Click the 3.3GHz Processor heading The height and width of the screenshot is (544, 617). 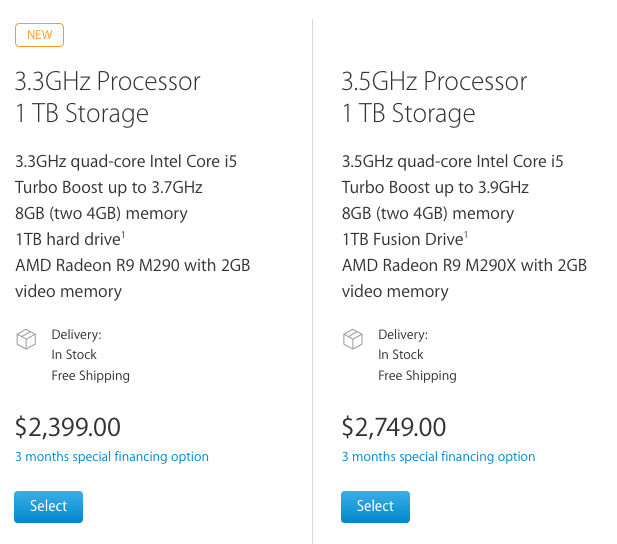click(x=108, y=81)
